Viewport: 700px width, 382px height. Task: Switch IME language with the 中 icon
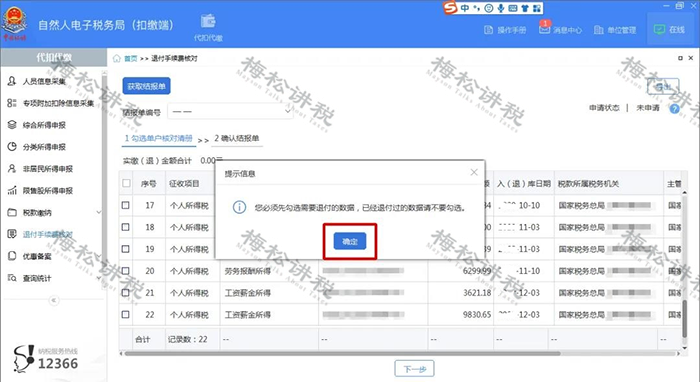(465, 8)
